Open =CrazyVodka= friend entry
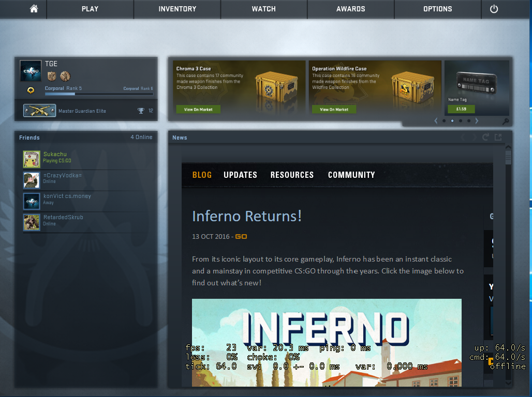 (86, 180)
